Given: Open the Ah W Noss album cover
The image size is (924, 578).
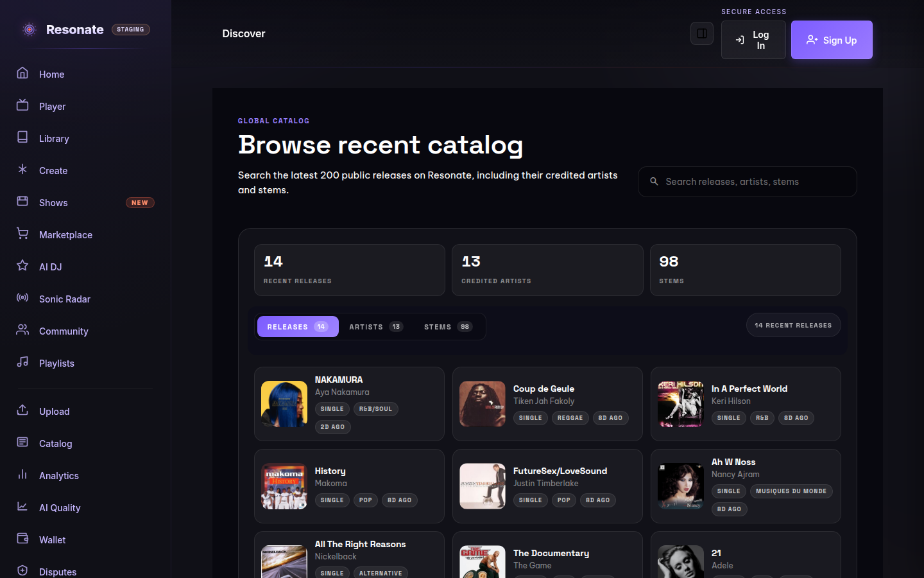Looking at the screenshot, I should (681, 486).
